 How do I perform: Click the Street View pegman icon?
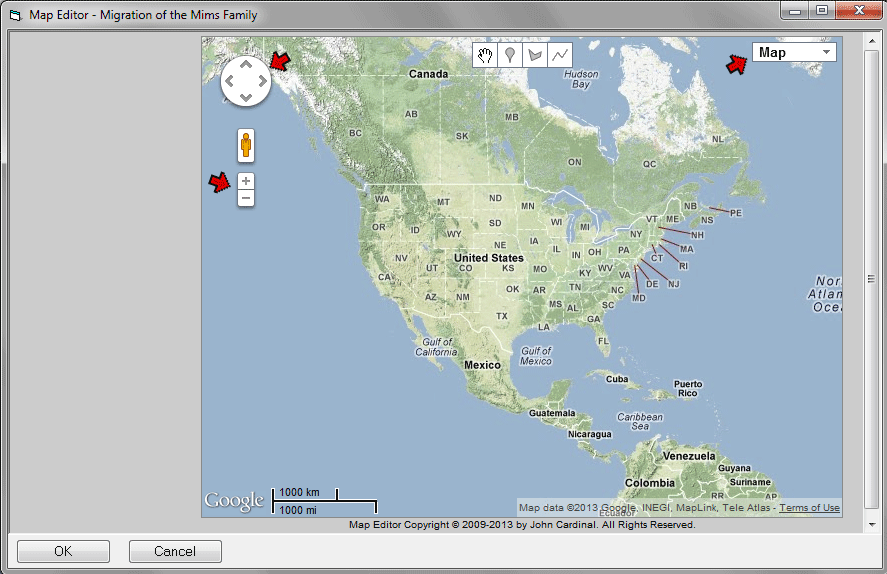pos(246,145)
